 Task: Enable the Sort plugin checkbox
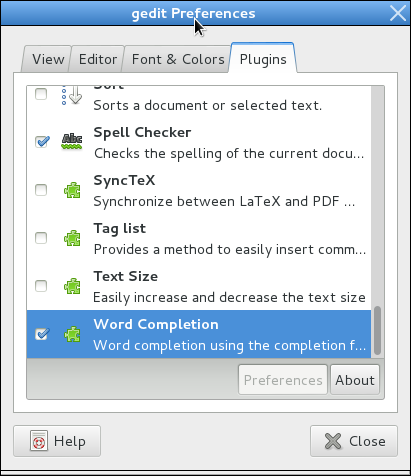41,94
